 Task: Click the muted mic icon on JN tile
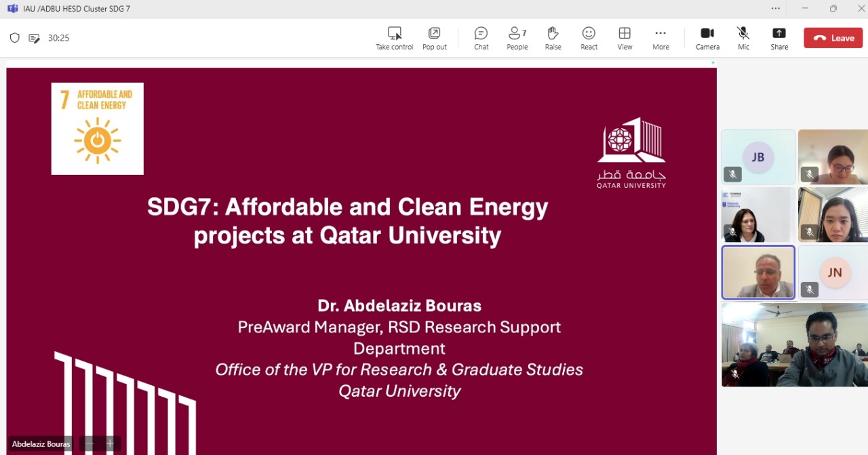tap(809, 290)
